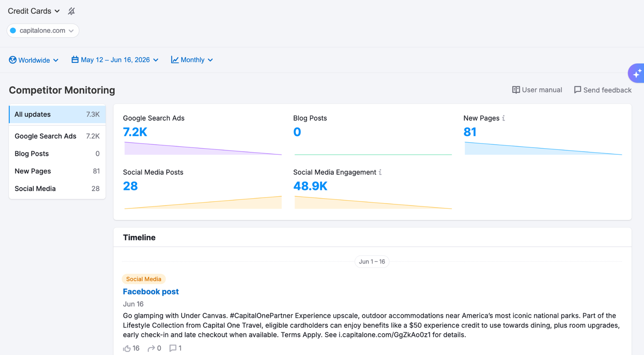Click the 7.2K Google Search Ads value
Image resolution: width=644 pixels, height=355 pixels.
[x=135, y=132]
